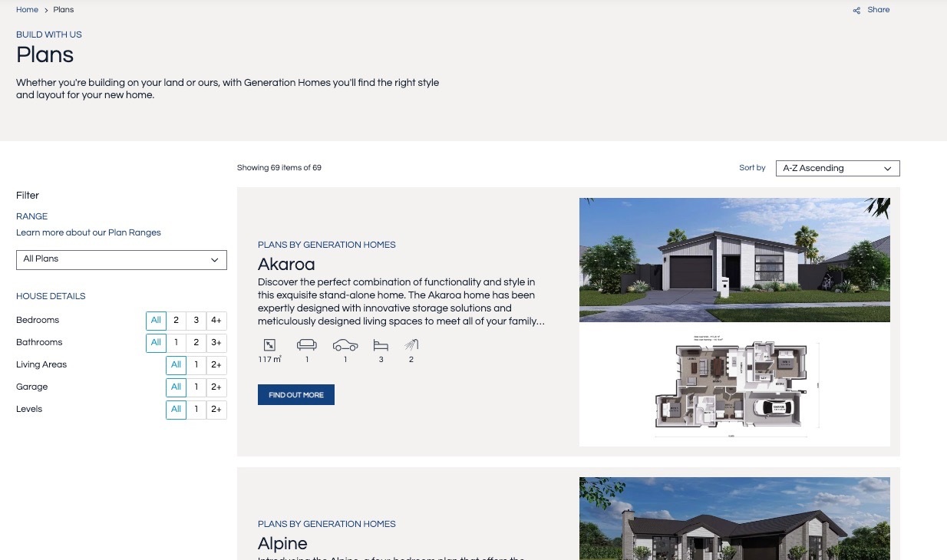This screenshot has height=560, width=947.
Task: Filter Garage by 1
Action: pos(196,387)
